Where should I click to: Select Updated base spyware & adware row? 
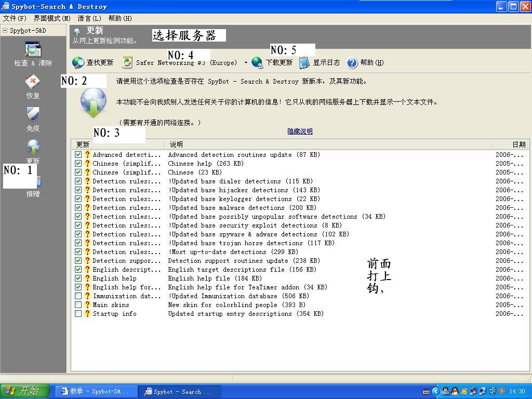pos(299,234)
